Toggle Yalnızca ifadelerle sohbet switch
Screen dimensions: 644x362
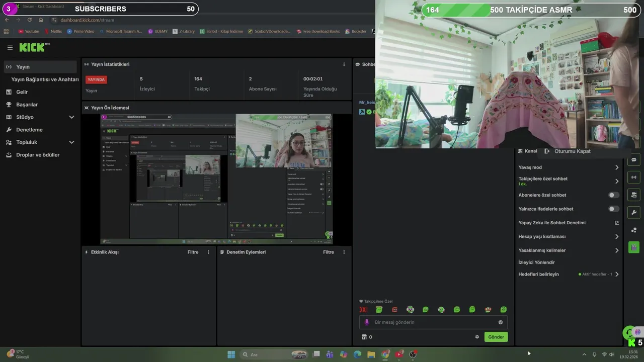(613, 209)
